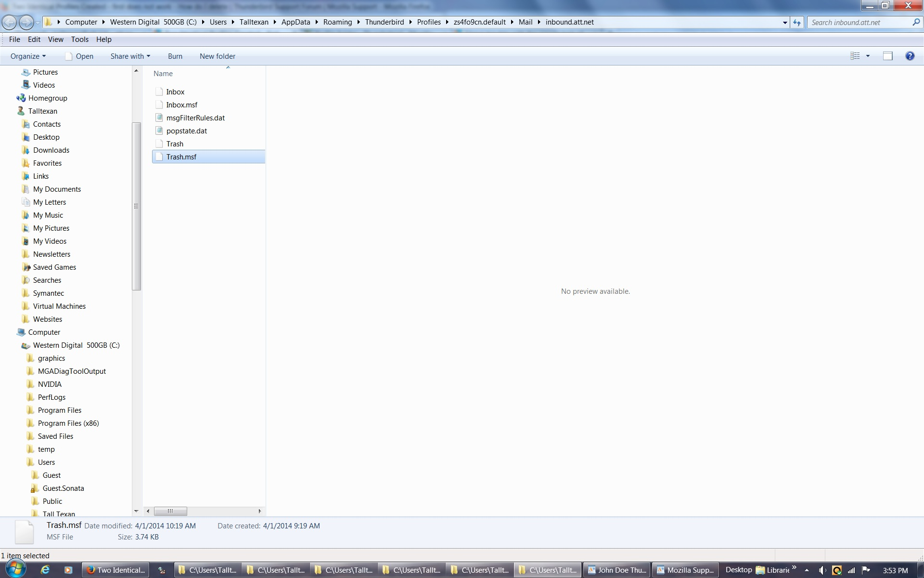
Task: Open the Share with dropdown
Action: pyautogui.click(x=130, y=56)
